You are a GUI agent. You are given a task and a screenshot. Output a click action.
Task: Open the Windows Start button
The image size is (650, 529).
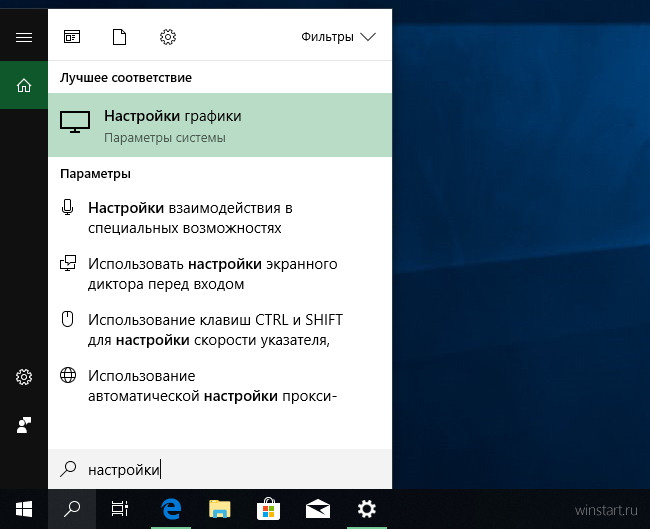24,509
